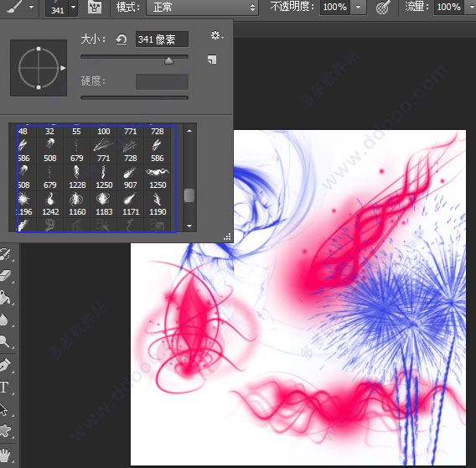This screenshot has height=468, width=476.
Task: Expand the 不透明度 opacity slider arrow
Action: coord(358,7)
